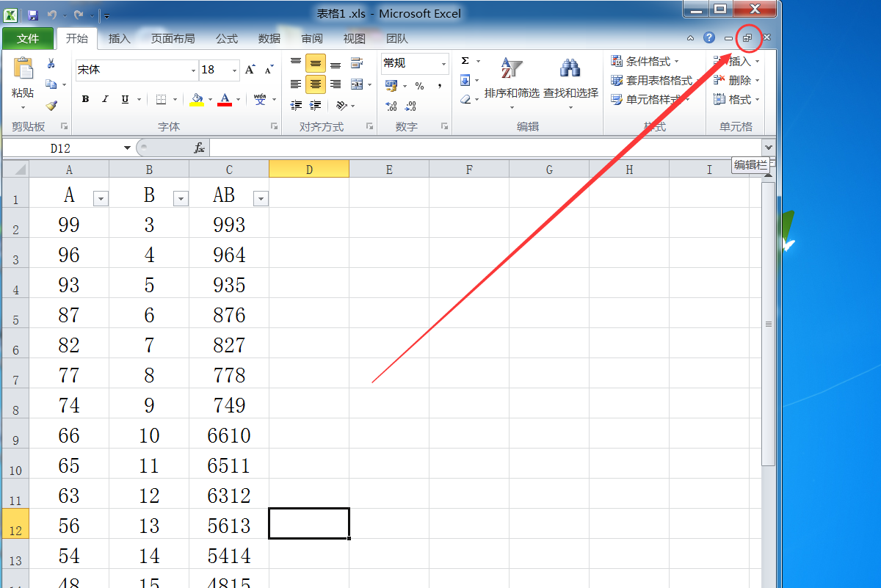Switch to the 页面布局 Page Layout tab
881x588 pixels.
tap(173, 39)
